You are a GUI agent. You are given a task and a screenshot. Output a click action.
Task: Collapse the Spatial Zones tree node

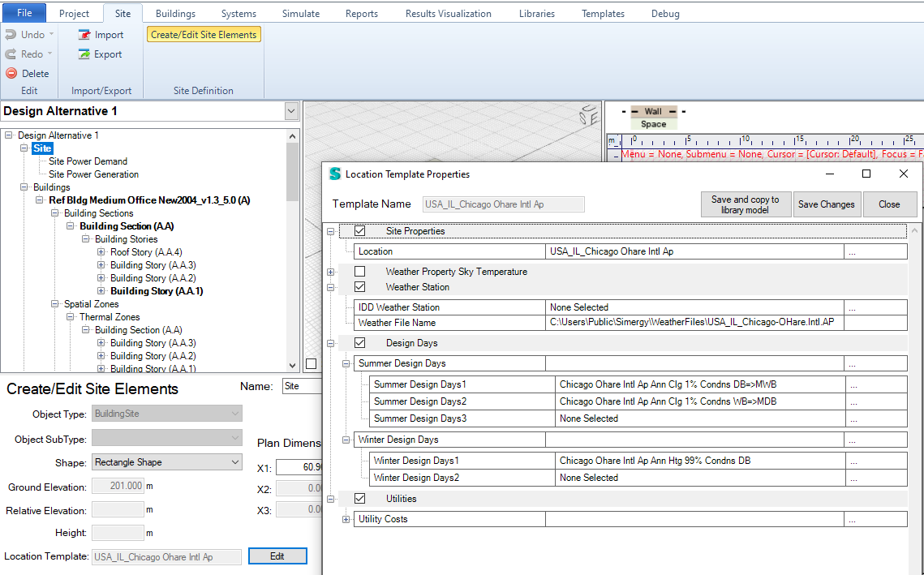click(55, 304)
